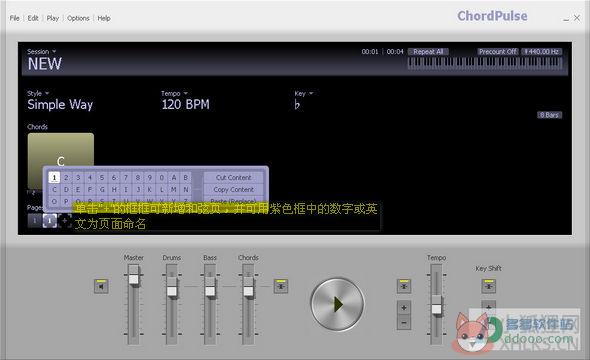Open the Edit menu
This screenshot has width=590, height=360.
(x=33, y=18)
